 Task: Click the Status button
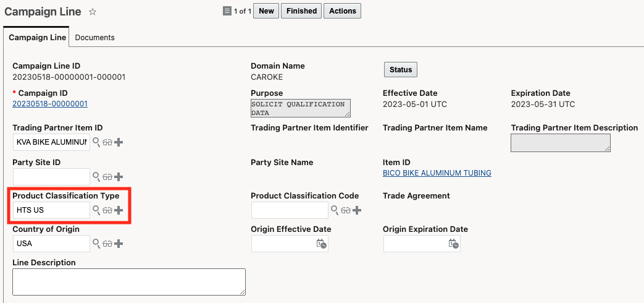click(x=401, y=70)
